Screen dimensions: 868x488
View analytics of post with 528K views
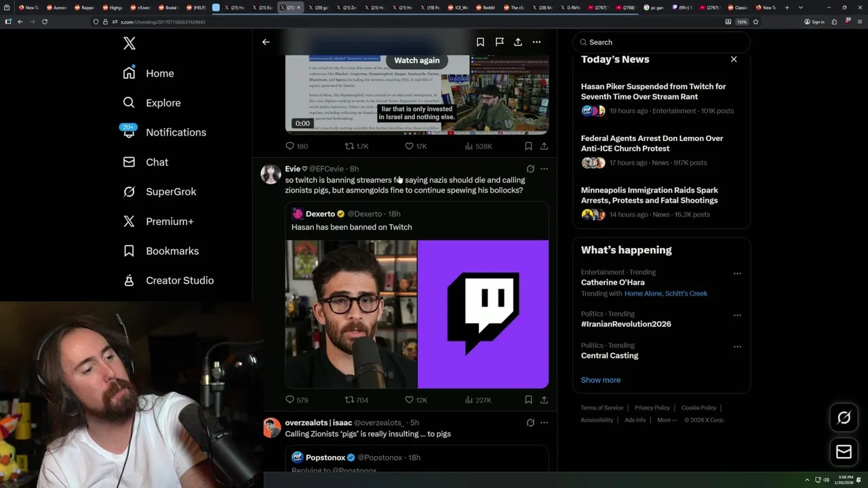[478, 146]
